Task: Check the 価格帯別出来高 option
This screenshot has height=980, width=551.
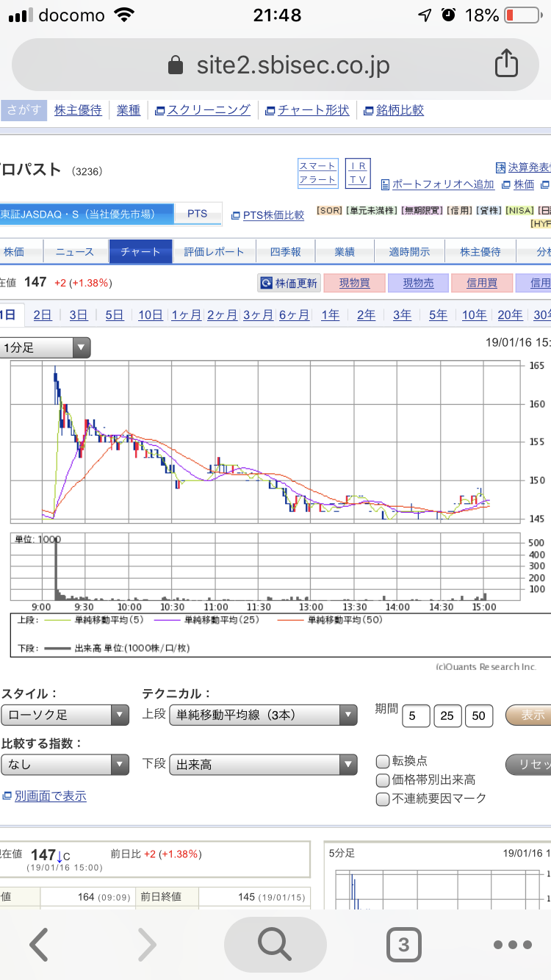Action: pyautogui.click(x=383, y=780)
